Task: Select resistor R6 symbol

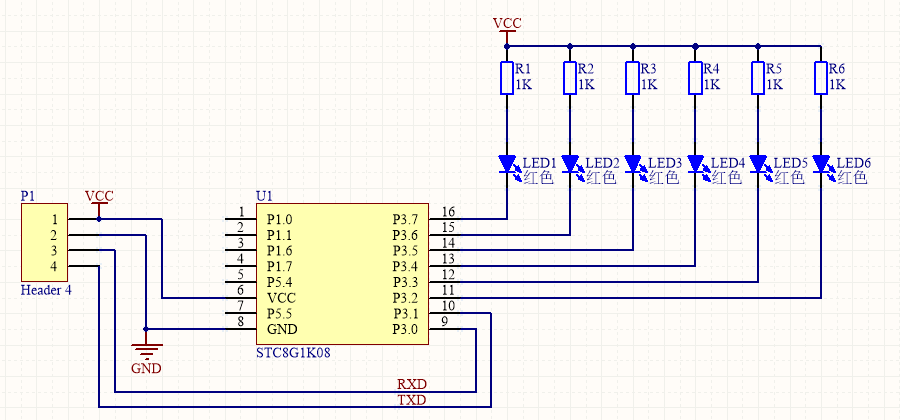Action: pyautogui.click(x=821, y=78)
